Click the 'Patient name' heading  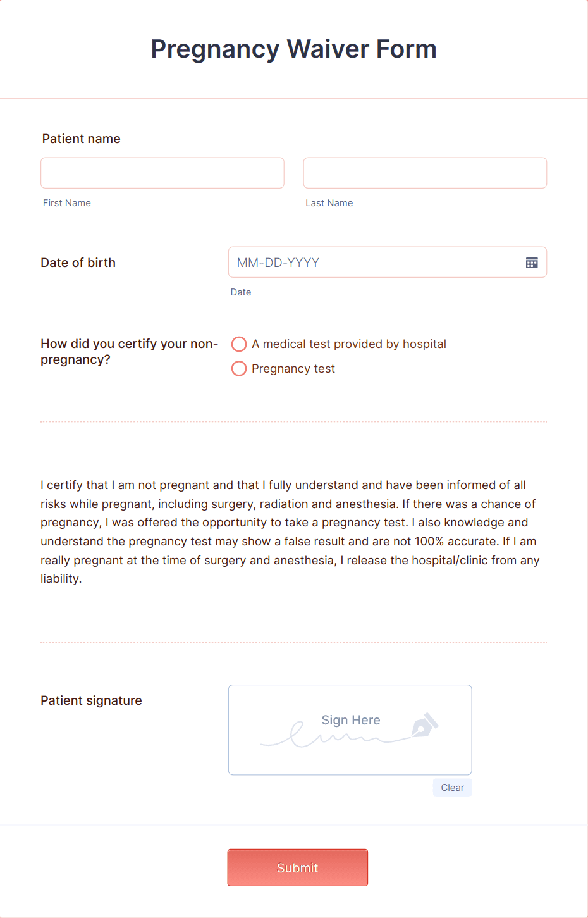(x=81, y=139)
